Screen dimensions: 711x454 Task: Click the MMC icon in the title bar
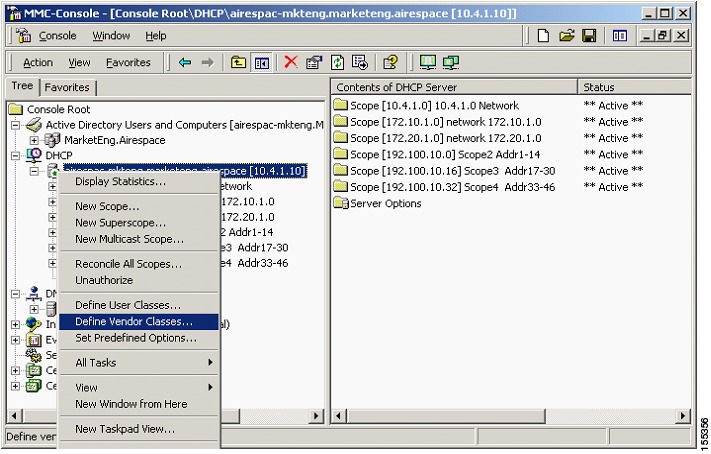pos(15,13)
